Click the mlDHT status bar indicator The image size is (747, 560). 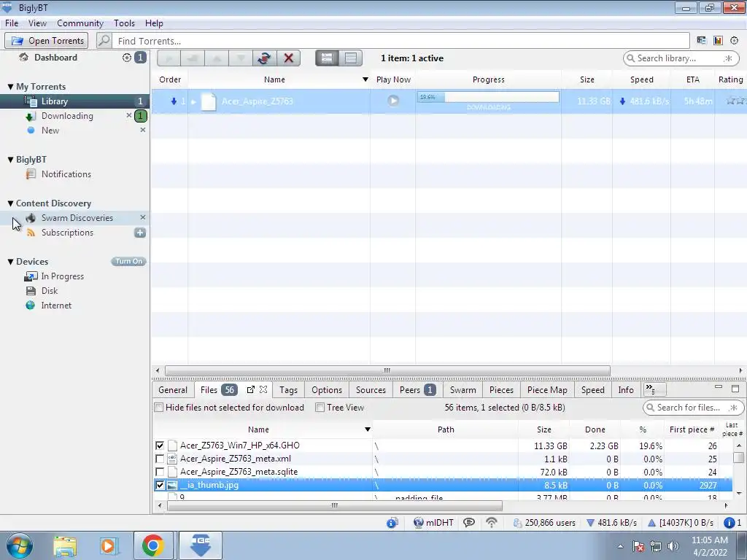pos(433,523)
